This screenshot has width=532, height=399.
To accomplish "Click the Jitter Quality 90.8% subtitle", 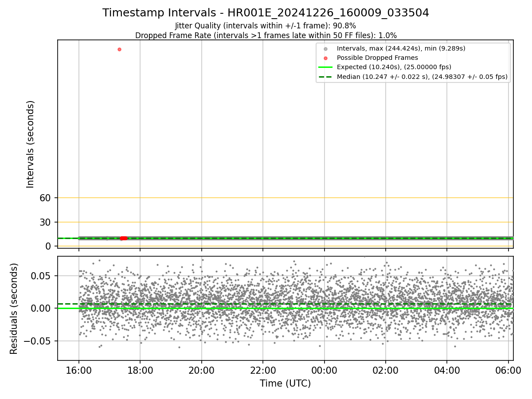I will [266, 26].
